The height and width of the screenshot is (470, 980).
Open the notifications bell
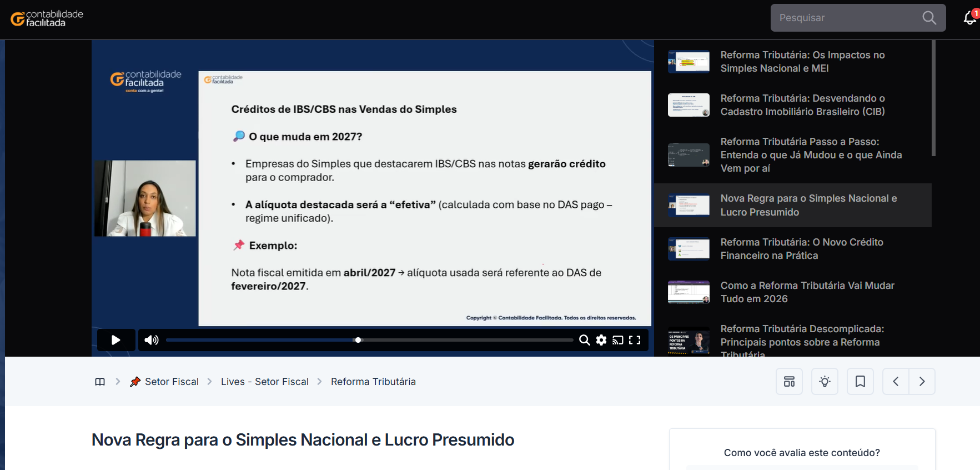pos(970,18)
